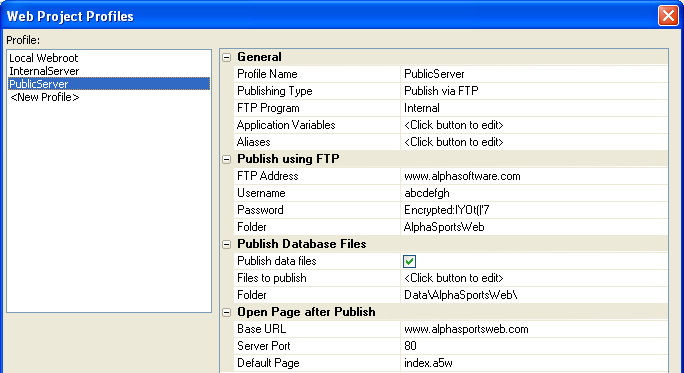Viewport: 684px width, 373px height.
Task: Select the Base URL property label
Action: click(261, 329)
